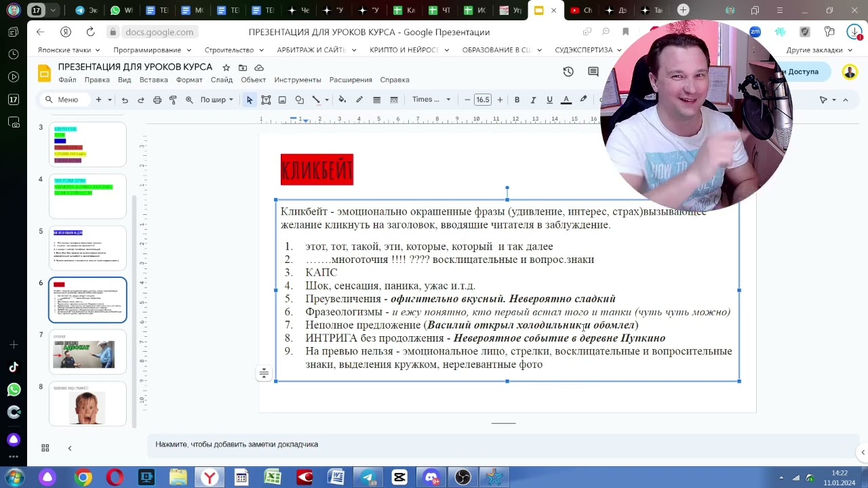Viewport: 868px width, 488px height.
Task: Choose the select arrow cursor tool
Action: pyautogui.click(x=250, y=100)
